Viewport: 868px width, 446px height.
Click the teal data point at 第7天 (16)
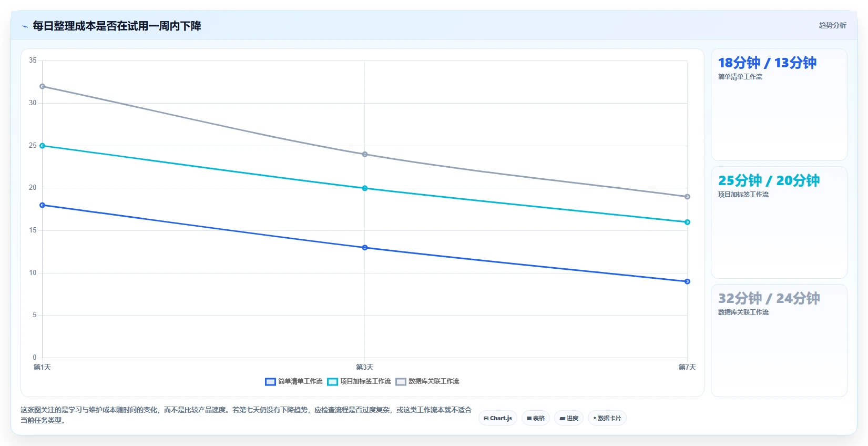tap(687, 222)
